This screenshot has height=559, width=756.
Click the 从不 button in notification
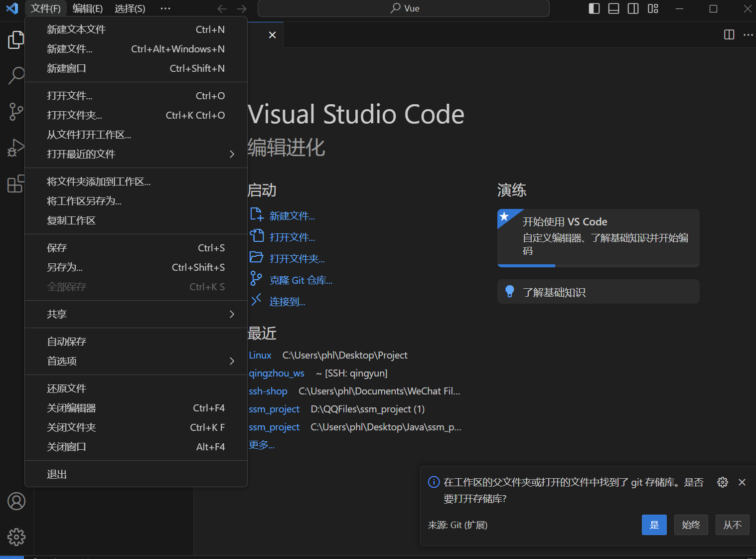[733, 525]
